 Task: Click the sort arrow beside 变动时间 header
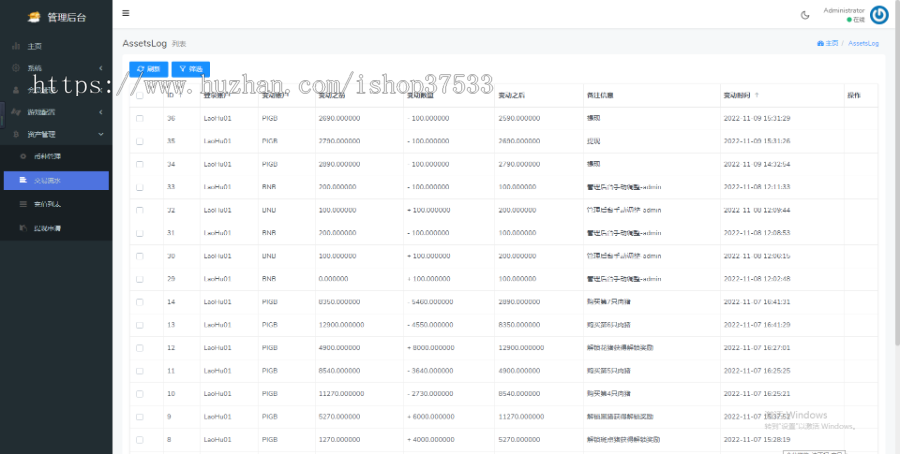coord(757,95)
